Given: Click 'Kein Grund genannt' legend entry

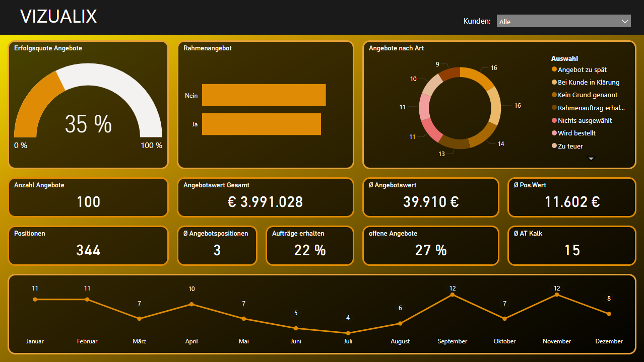Looking at the screenshot, I should tap(587, 95).
